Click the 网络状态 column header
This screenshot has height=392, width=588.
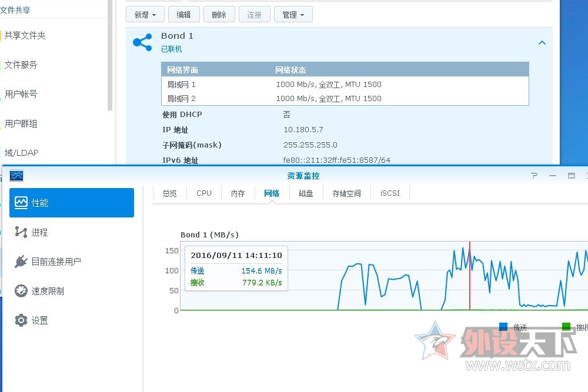point(290,70)
